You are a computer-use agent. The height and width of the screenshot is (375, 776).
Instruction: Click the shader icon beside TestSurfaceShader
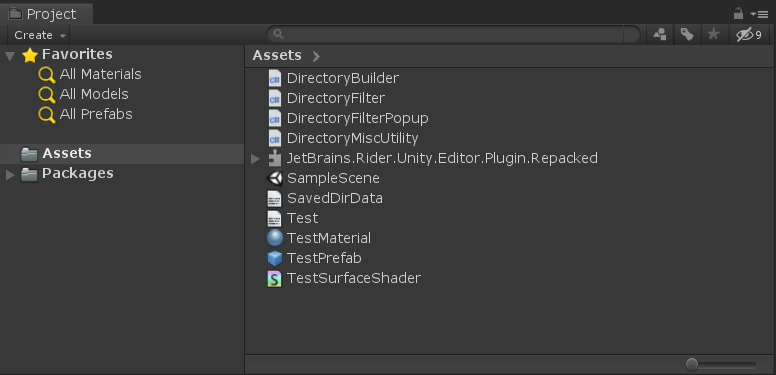click(275, 279)
